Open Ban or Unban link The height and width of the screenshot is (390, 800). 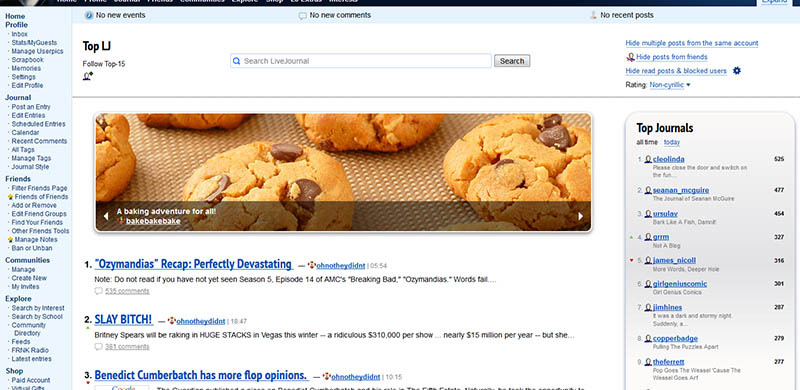tap(32, 249)
